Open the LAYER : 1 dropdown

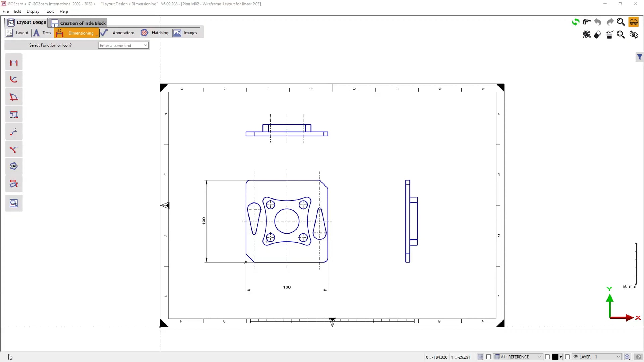tap(597, 357)
